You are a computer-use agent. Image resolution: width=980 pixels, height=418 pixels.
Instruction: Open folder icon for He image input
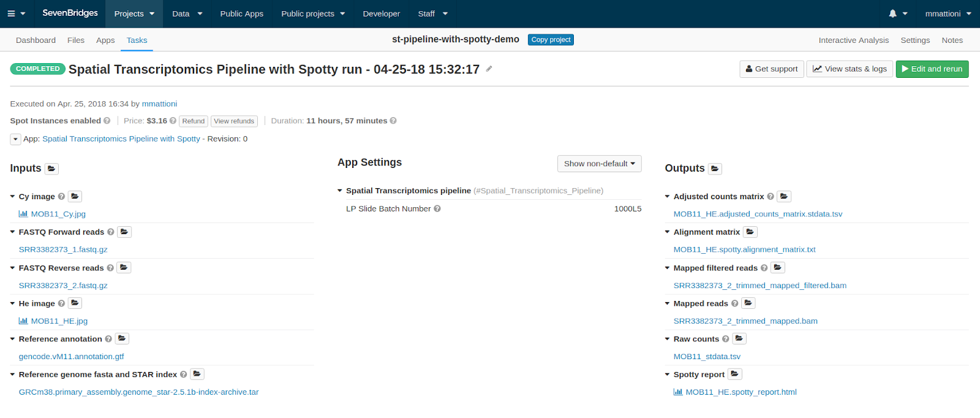(75, 303)
